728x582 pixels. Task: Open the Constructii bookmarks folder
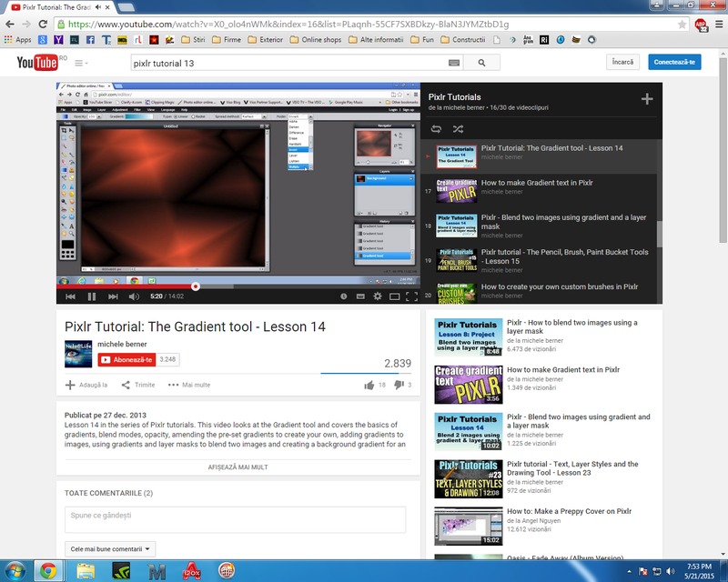[462, 40]
